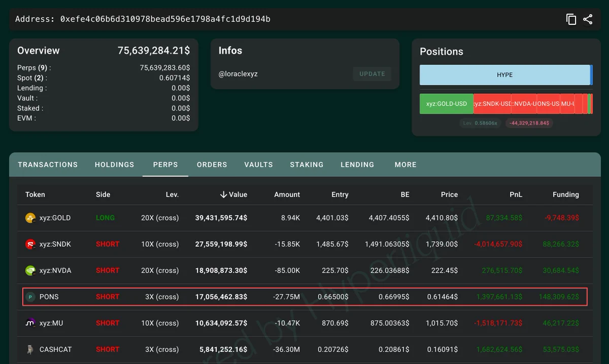Click the green xyz:GOLD-USD position segment
Viewport: 609px width, 364px height.
(447, 103)
